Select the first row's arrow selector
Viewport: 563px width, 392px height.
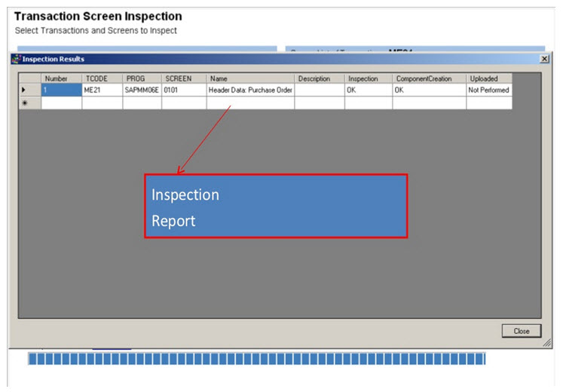click(25, 90)
